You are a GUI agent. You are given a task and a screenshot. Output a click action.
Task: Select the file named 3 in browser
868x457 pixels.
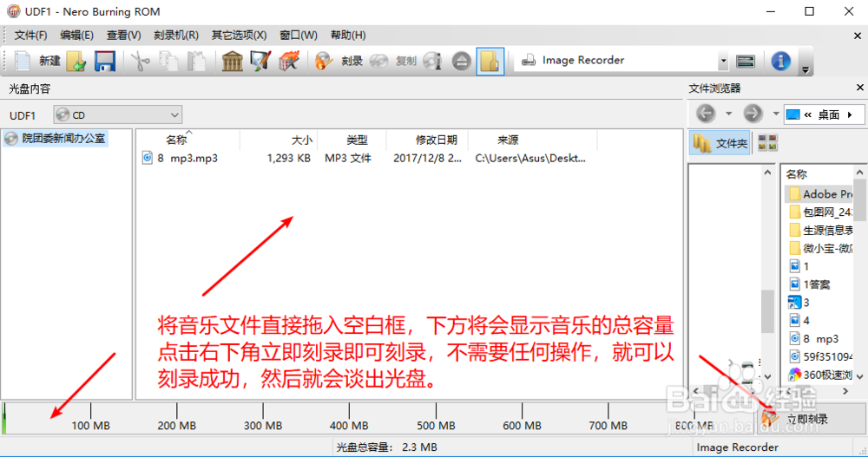tap(799, 302)
